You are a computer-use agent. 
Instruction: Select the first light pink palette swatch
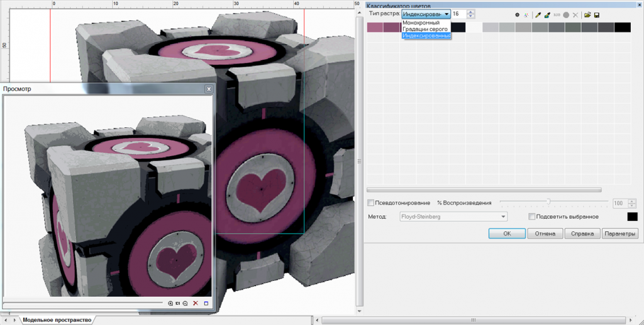[x=375, y=27]
